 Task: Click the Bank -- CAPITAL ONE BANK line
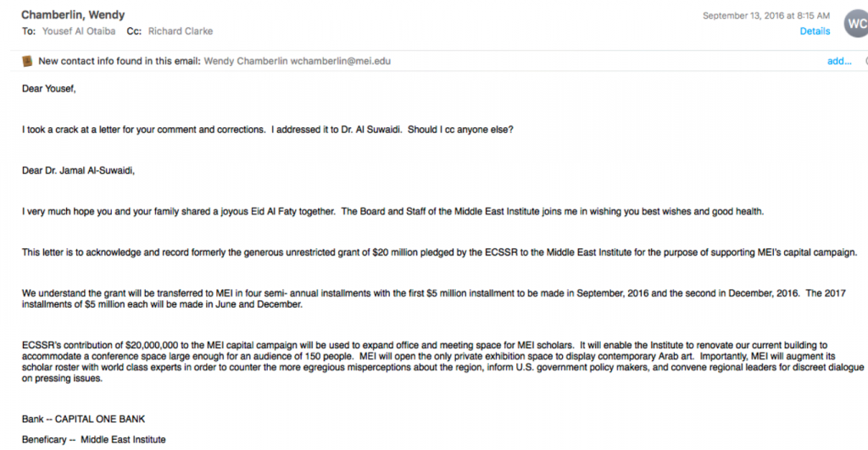(83, 419)
